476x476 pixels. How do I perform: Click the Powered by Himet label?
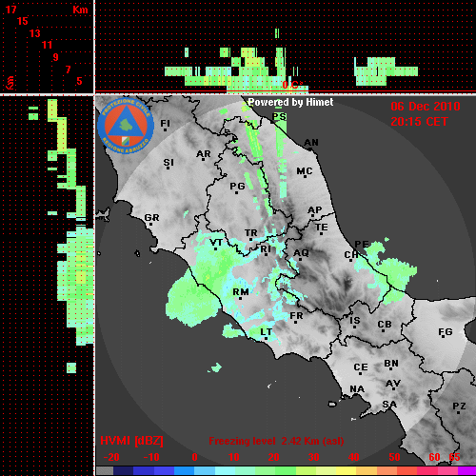pyautogui.click(x=290, y=102)
